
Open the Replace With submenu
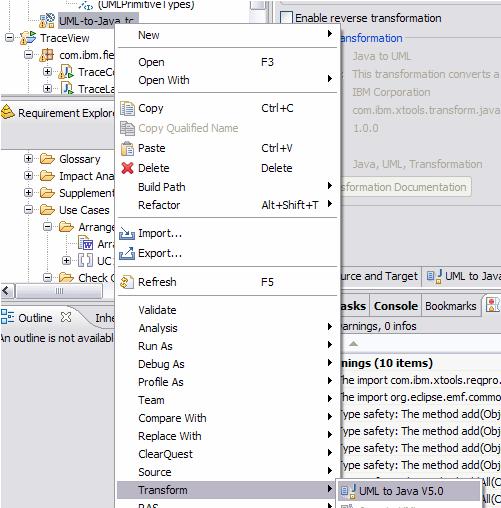(227, 436)
